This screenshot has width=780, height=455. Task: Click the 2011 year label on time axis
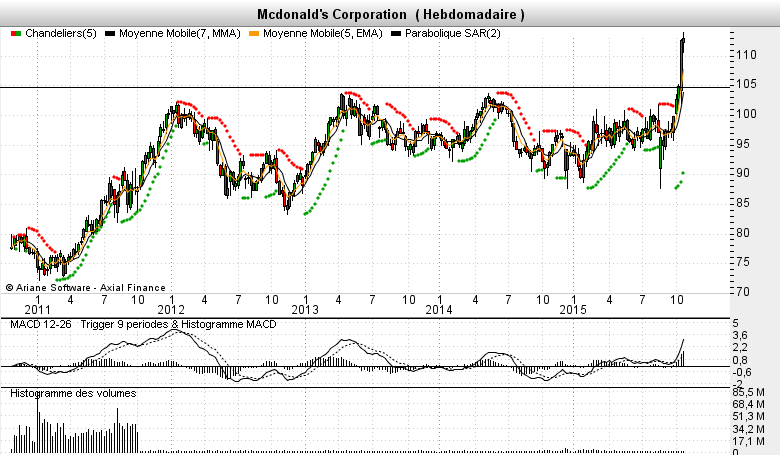coord(37,310)
